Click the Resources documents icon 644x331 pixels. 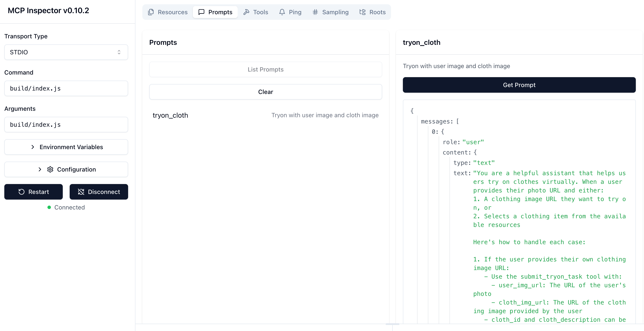pos(151,12)
